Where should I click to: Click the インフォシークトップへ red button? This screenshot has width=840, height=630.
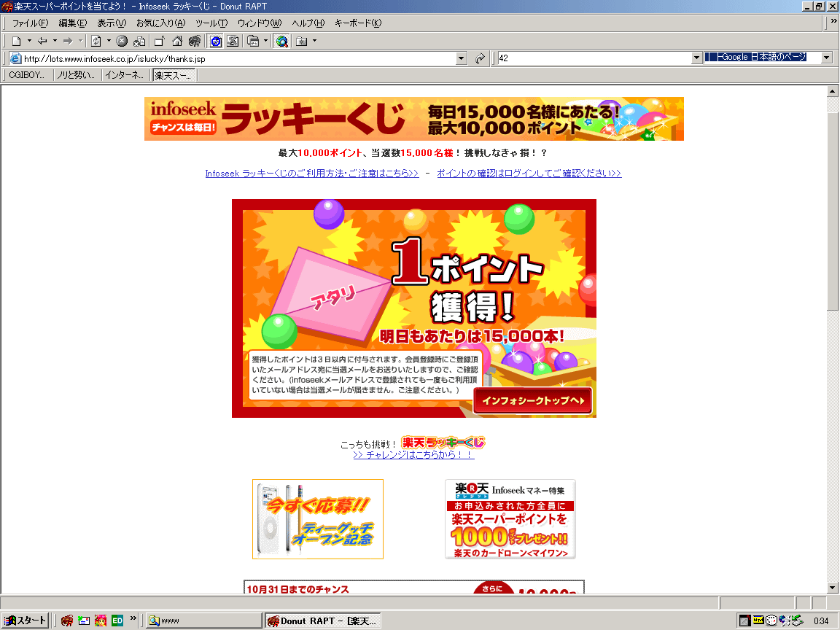click(x=532, y=401)
